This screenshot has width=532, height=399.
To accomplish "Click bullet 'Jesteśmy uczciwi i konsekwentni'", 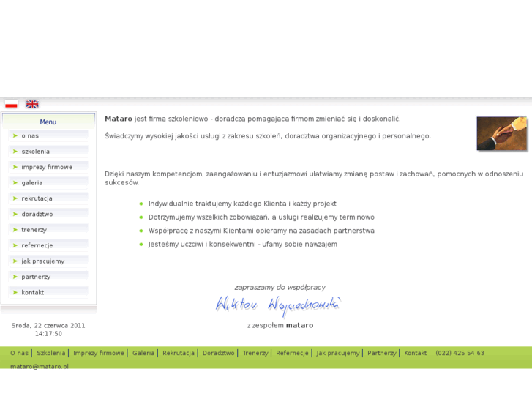I will (243, 244).
